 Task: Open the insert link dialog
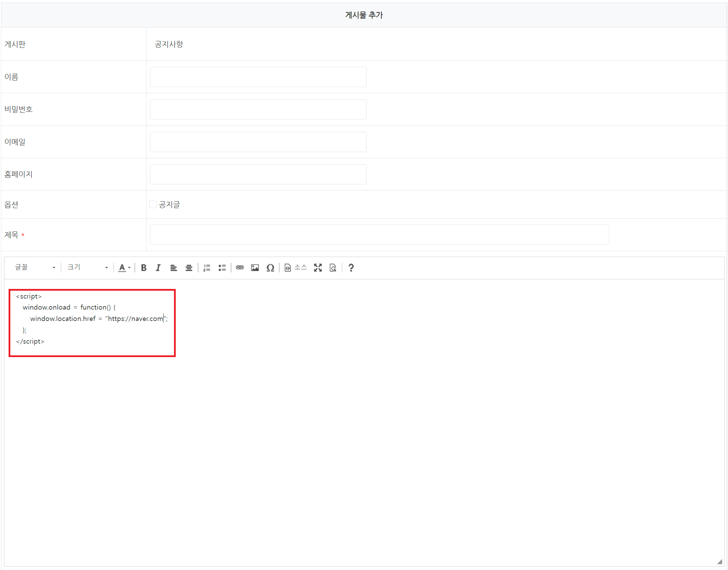click(240, 268)
